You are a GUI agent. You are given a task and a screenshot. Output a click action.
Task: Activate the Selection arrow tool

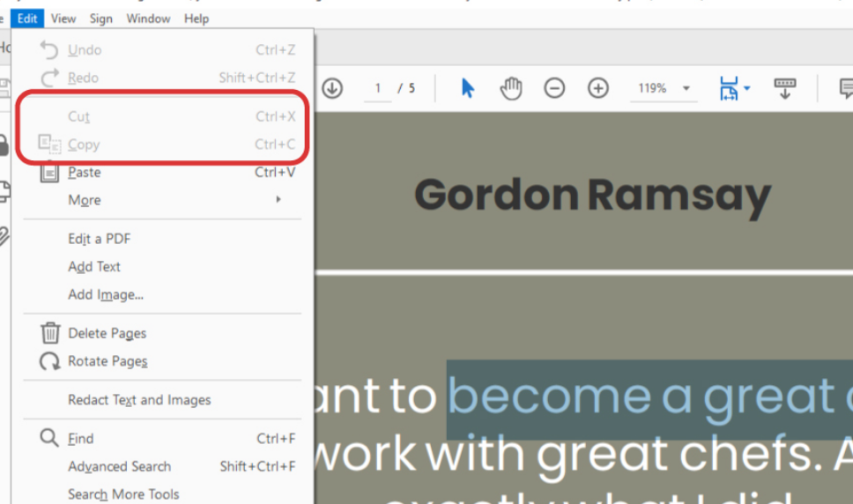click(x=467, y=88)
